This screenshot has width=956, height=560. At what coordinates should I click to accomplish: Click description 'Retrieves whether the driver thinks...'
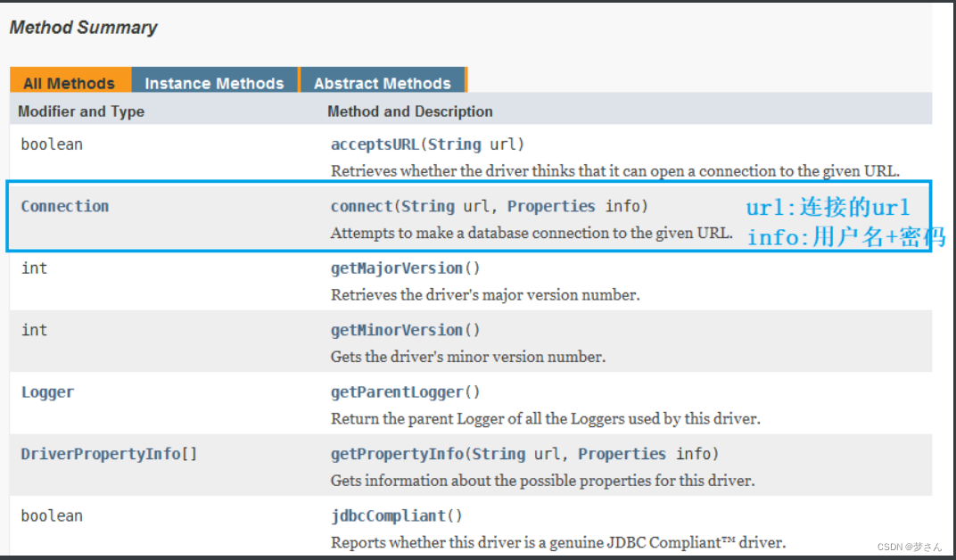point(615,171)
